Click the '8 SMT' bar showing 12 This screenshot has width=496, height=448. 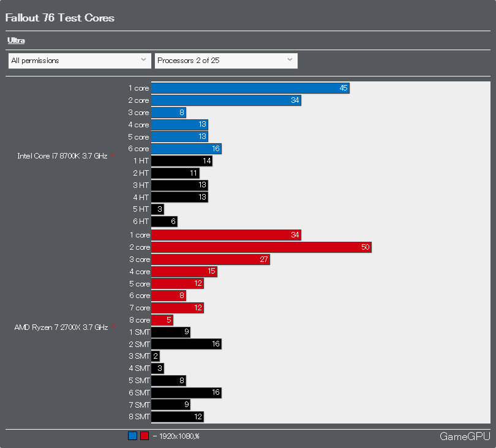[x=178, y=417]
